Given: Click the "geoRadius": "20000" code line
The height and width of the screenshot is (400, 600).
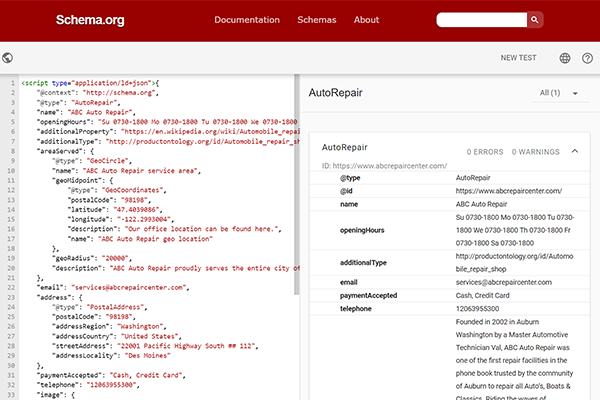Looking at the screenshot, I should pos(92,258).
